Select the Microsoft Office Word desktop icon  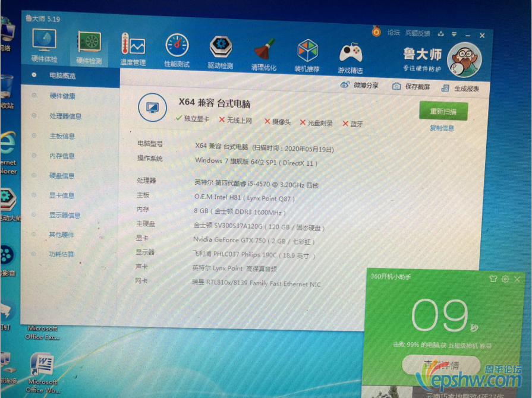pyautogui.click(x=42, y=372)
